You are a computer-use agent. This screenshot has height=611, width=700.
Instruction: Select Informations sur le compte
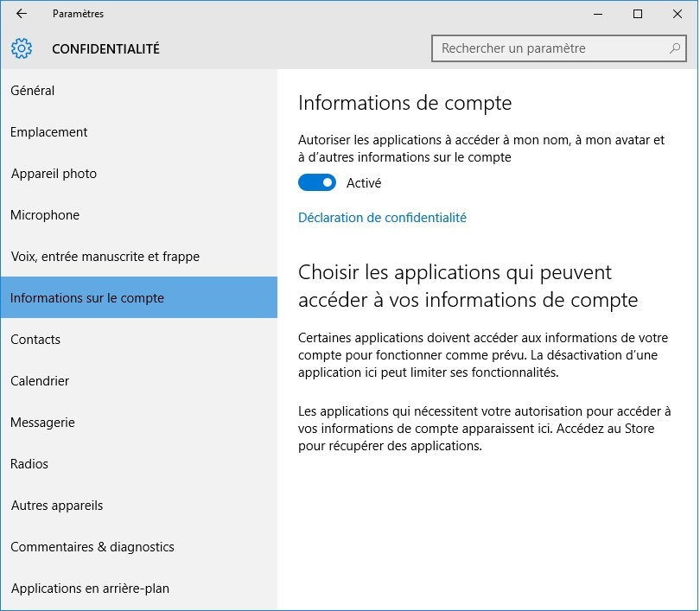[x=139, y=297]
